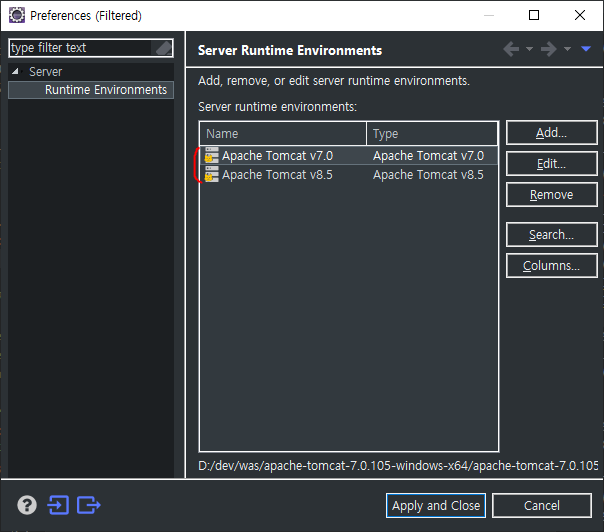Click the Apache Tomcat v8.5 server icon
The width and height of the screenshot is (604, 532).
(211, 175)
